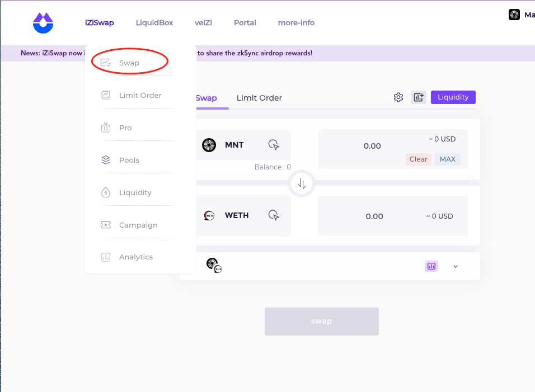The image size is (535, 392).
Task: Click the Balance : 0 text
Action: point(273,167)
